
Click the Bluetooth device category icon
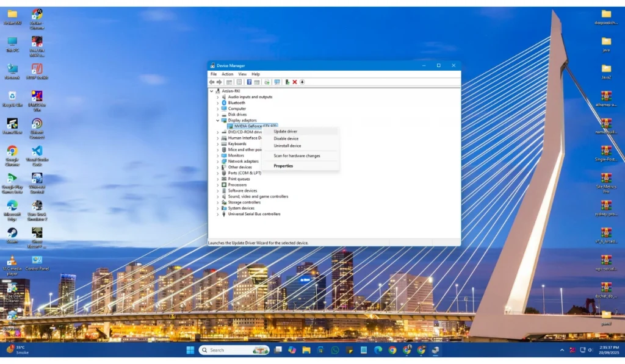(224, 102)
